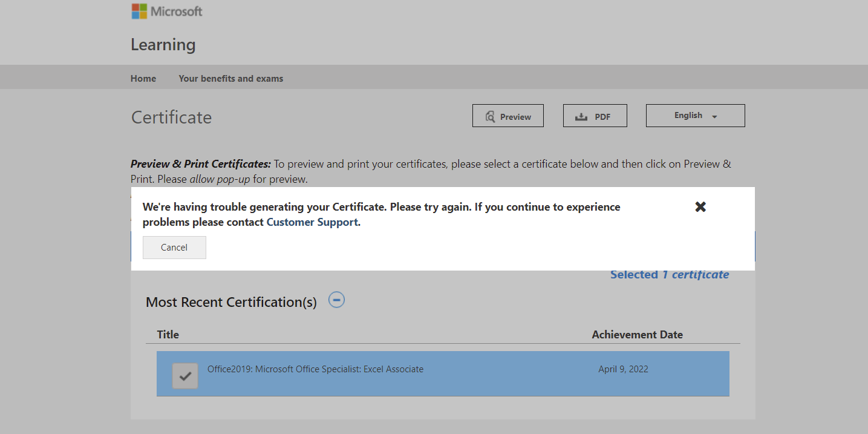Open the English language dropdown
868x434 pixels.
[x=696, y=116]
